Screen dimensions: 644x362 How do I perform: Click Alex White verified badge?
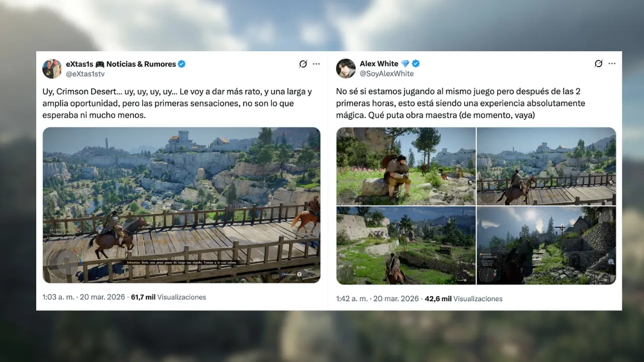[416, 63]
